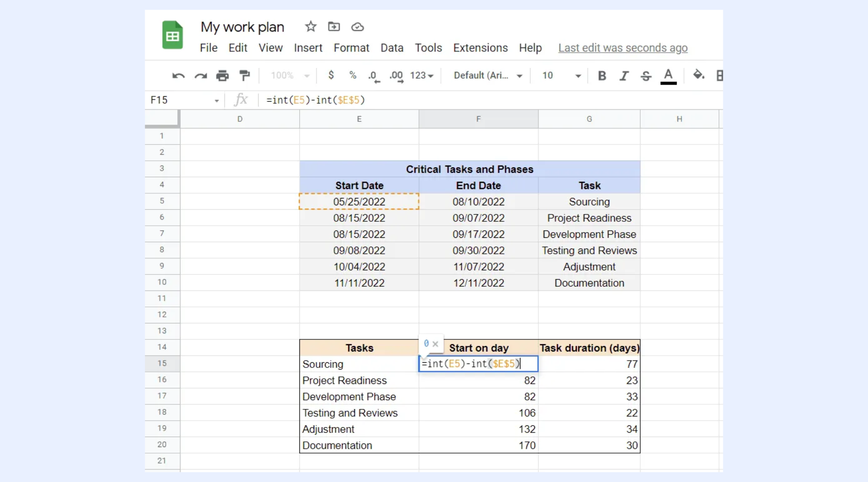Activate the paint format tool
This screenshot has height=482, width=868.
tap(244, 76)
